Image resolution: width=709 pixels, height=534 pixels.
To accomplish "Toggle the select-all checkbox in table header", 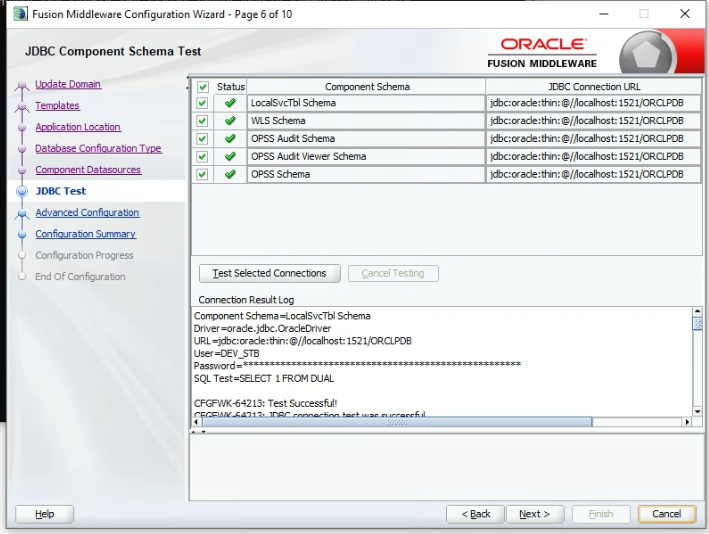I will click(203, 87).
